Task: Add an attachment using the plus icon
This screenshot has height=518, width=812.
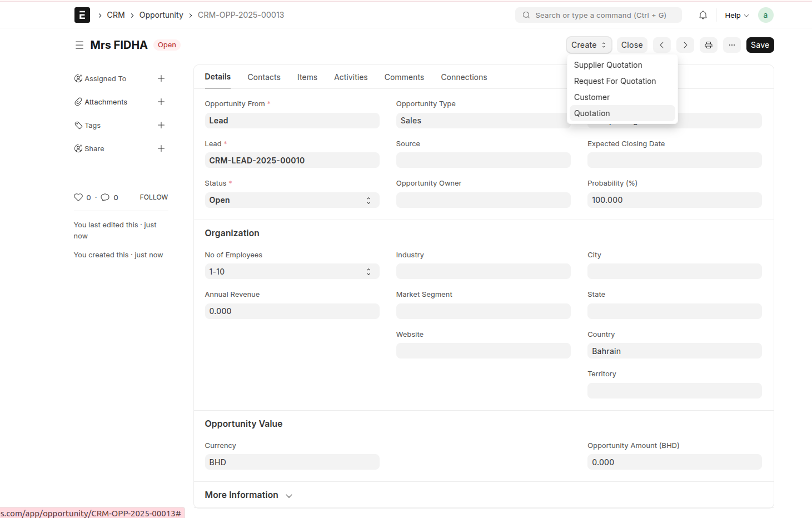Action: point(161,102)
